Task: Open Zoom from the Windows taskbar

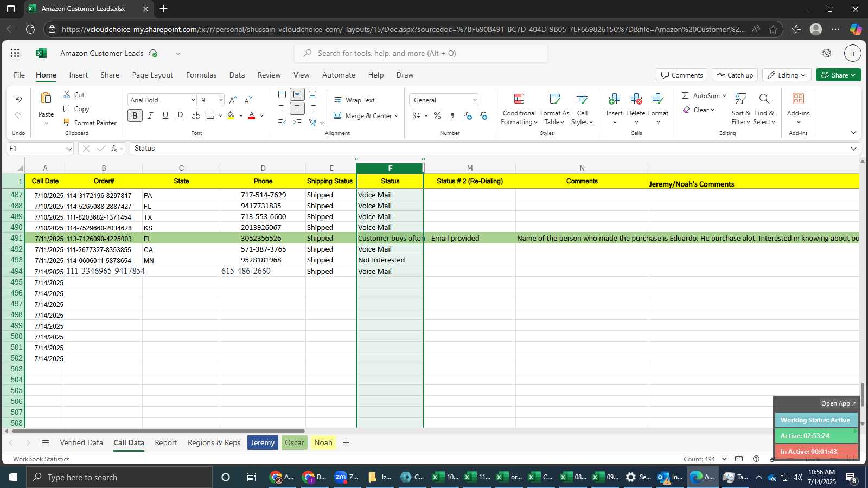Action: pyautogui.click(x=346, y=477)
